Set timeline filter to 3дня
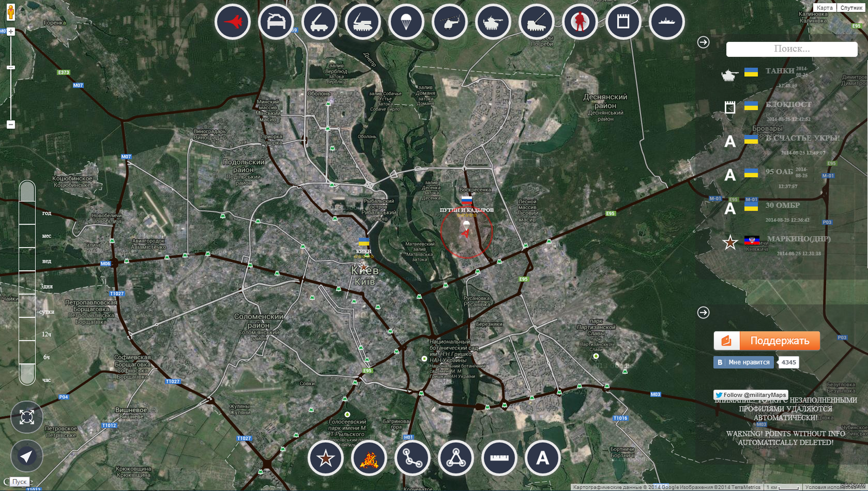868x491 pixels. coord(46,286)
